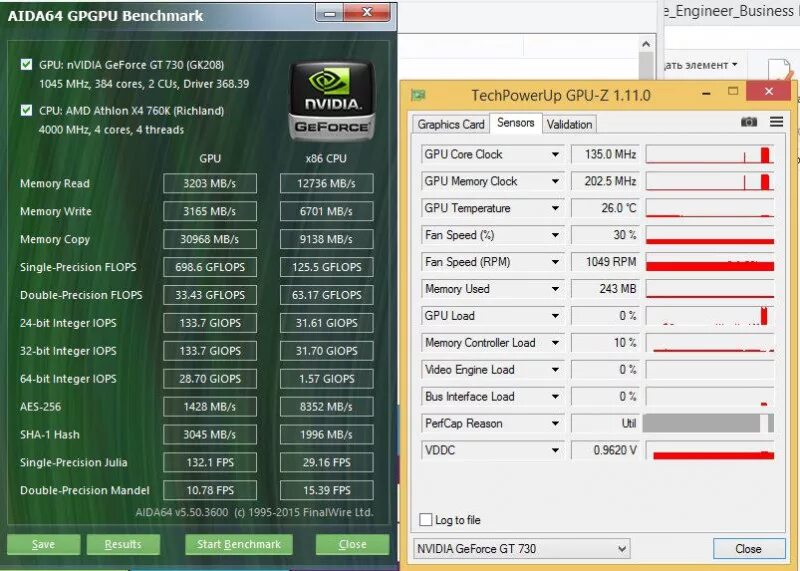Click the 243 MB memory used reading

pyautogui.click(x=605, y=289)
